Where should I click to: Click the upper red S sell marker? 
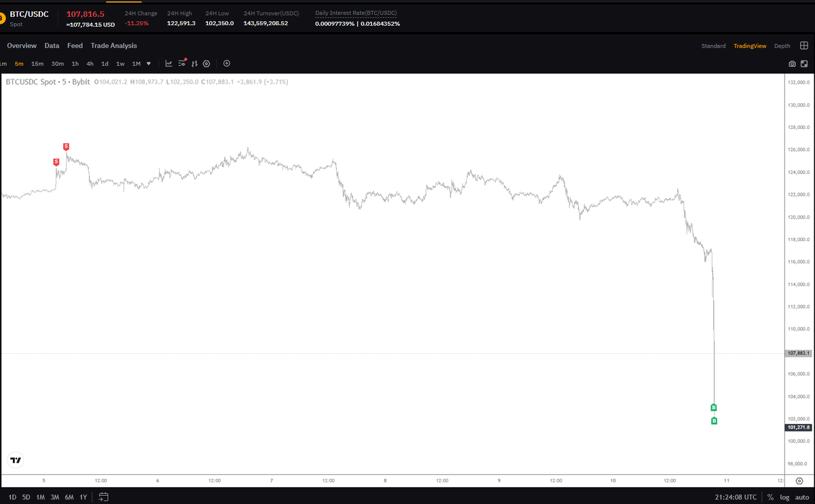point(66,147)
